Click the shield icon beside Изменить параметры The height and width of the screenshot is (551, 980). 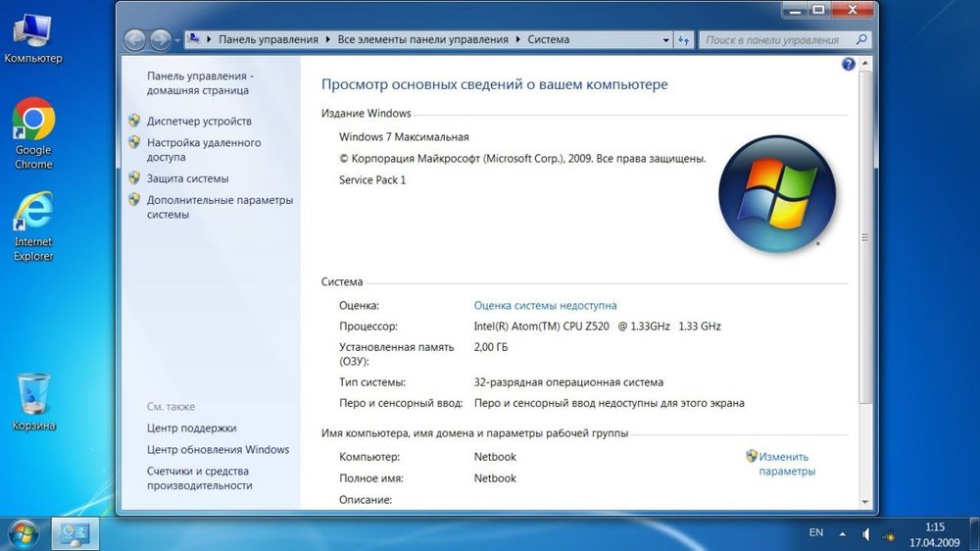[752, 456]
